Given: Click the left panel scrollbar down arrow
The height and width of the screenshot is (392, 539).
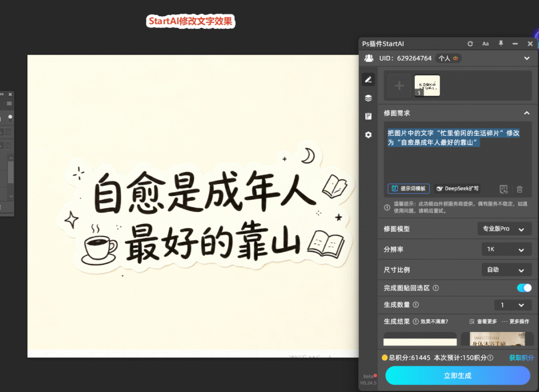Looking at the screenshot, I should click(11, 196).
